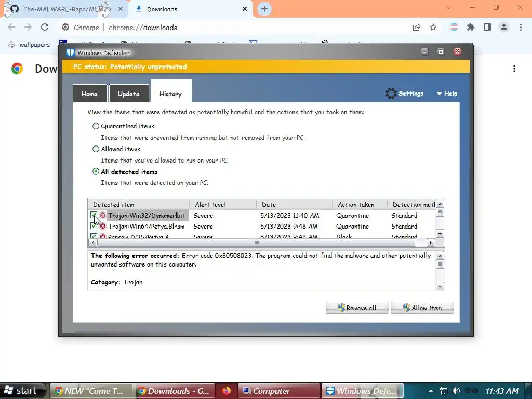Close The-MALWARE-Repo browser tab
Screen dimensions: 532x399
coord(121,9)
